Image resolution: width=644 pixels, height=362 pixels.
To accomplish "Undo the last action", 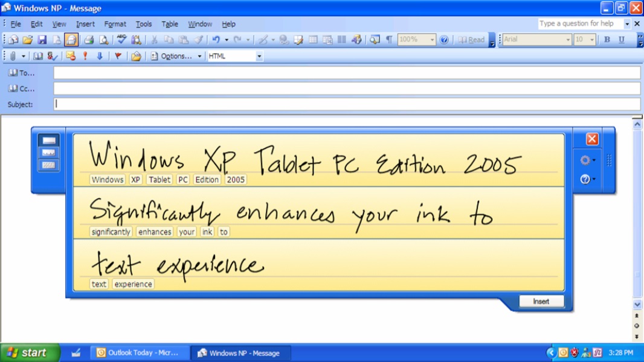I will (x=216, y=40).
